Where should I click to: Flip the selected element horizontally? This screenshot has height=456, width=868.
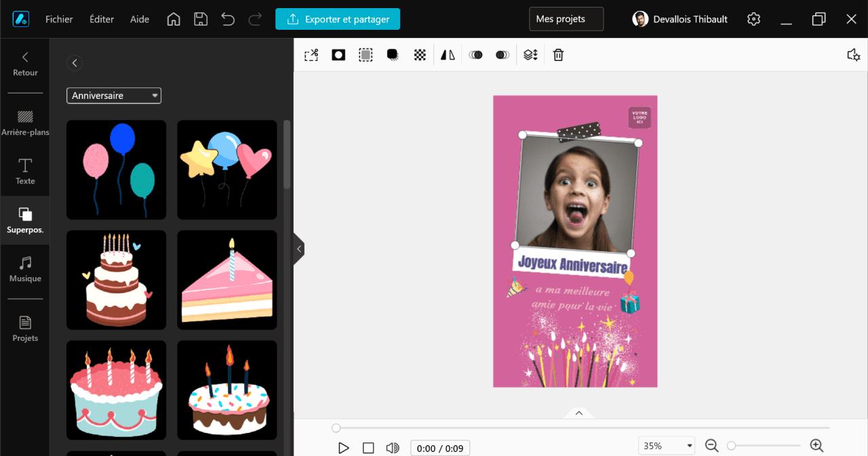447,54
